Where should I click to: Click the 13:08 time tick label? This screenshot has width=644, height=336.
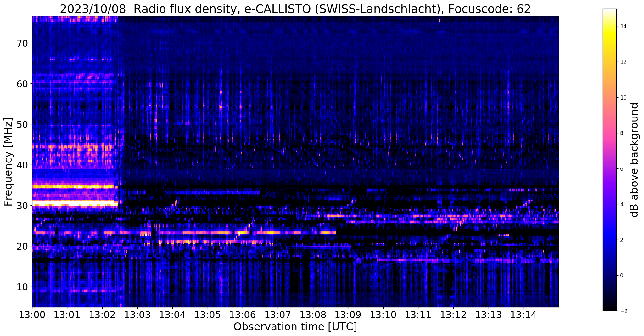click(313, 315)
